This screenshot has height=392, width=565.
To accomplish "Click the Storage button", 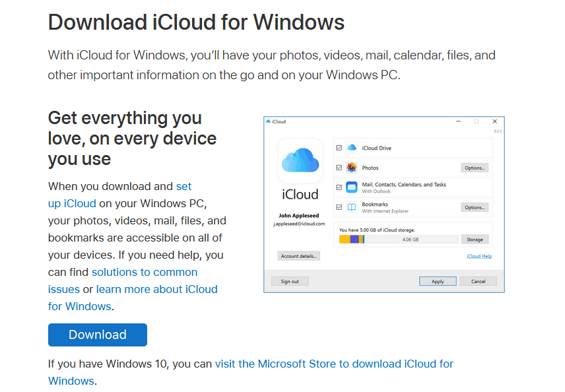I will pos(475,240).
